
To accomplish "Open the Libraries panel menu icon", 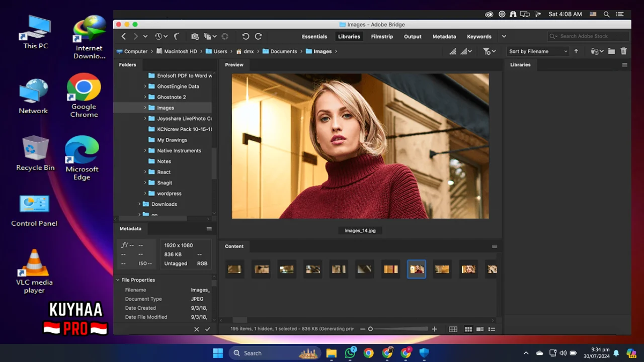I will tap(625, 65).
